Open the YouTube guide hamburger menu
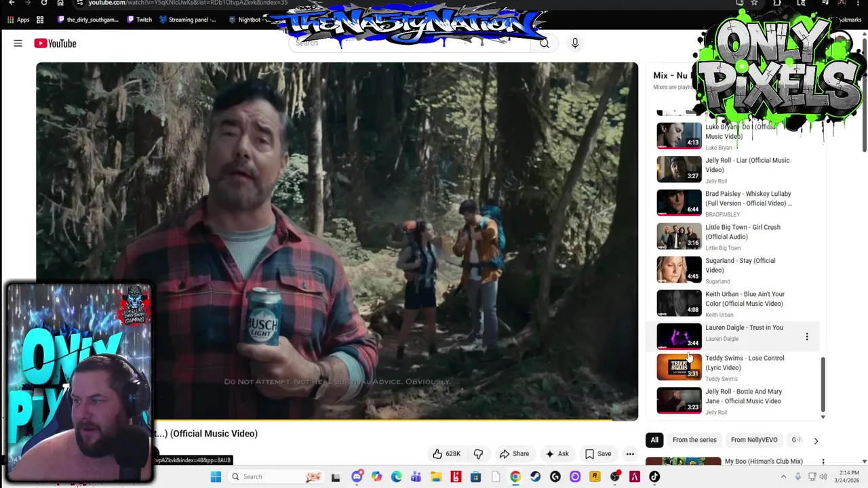This screenshot has height=488, width=868. 18,43
